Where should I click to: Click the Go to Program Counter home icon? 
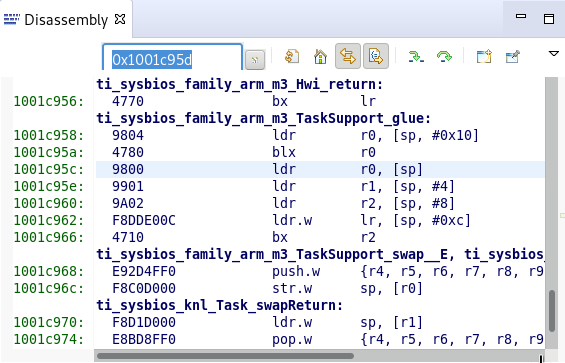(320, 56)
